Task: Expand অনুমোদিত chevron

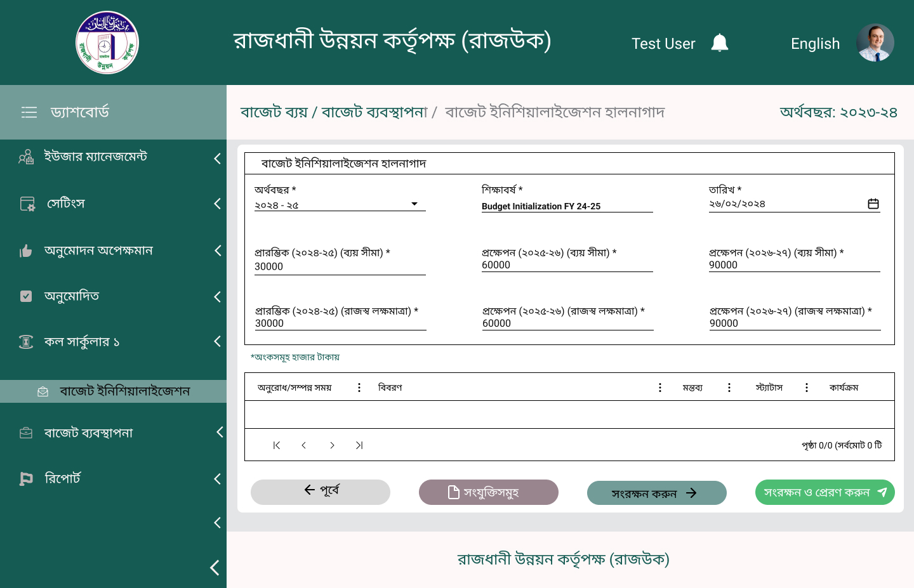Action: 217,297
